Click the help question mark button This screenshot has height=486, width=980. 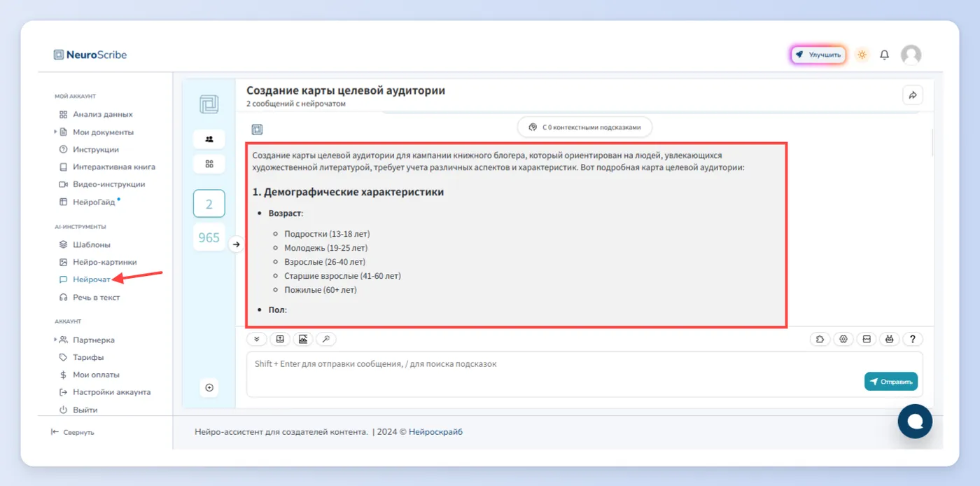pyautogui.click(x=913, y=339)
